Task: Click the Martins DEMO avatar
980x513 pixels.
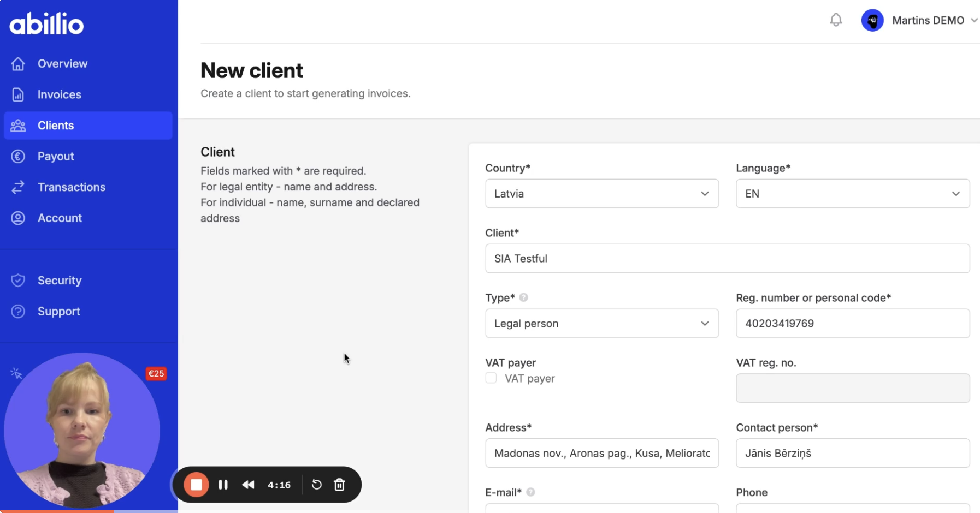Action: (x=872, y=21)
